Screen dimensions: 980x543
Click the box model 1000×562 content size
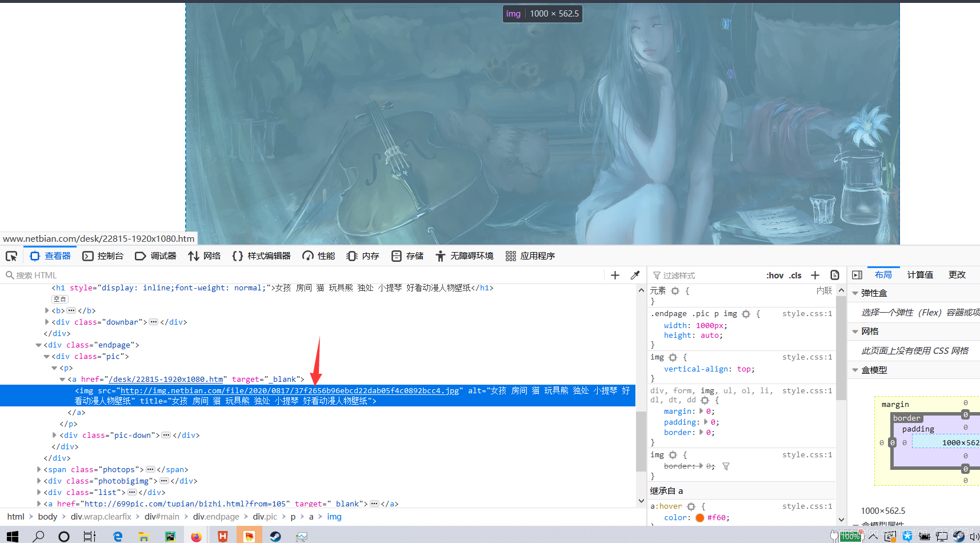pos(960,442)
